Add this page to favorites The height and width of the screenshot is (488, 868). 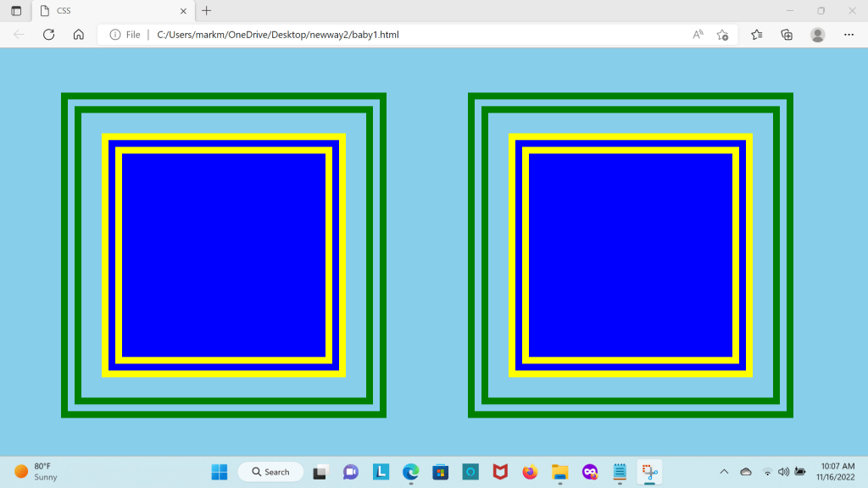[722, 35]
